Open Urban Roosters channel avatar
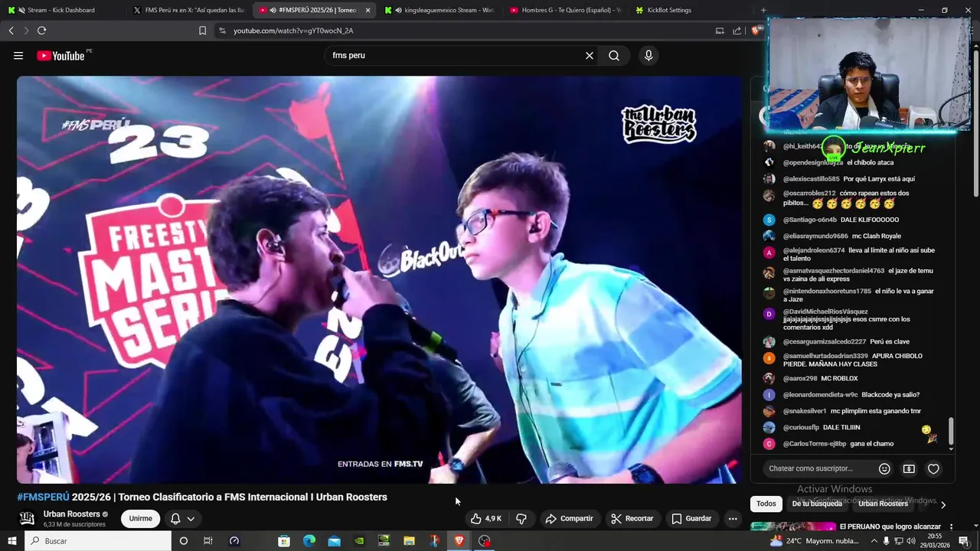This screenshot has width=980, height=551. [27, 518]
